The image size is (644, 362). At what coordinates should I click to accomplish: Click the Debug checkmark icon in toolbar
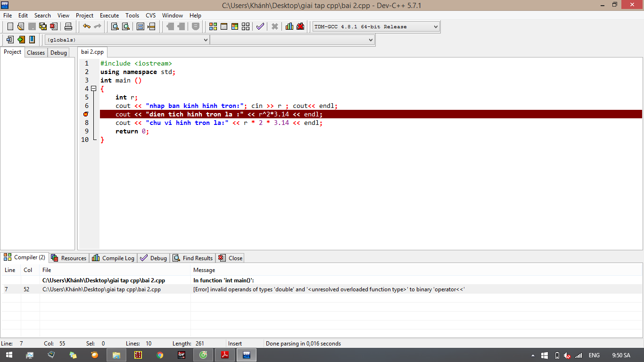260,26
